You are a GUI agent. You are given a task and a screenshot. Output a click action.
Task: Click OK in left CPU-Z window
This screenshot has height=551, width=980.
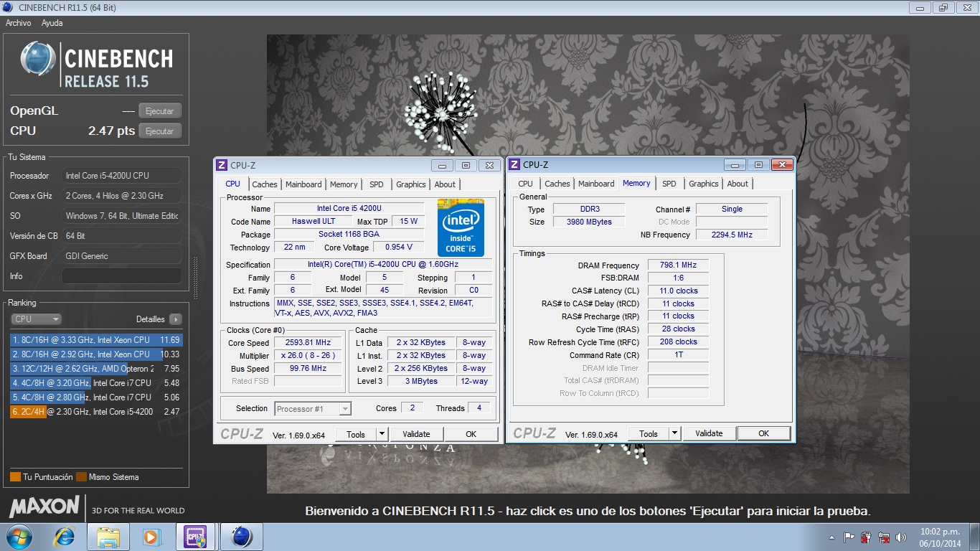coord(471,434)
